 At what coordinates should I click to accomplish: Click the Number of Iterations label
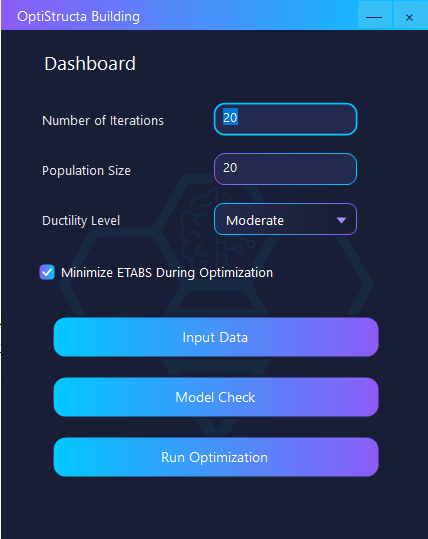[x=103, y=121]
